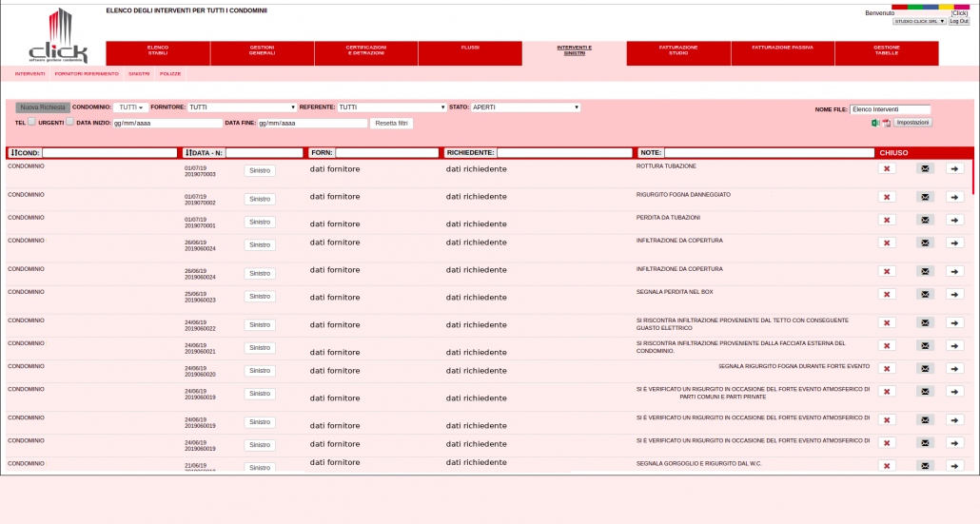Tick the TEL checkbox
This screenshot has height=524, width=980.
tap(31, 122)
